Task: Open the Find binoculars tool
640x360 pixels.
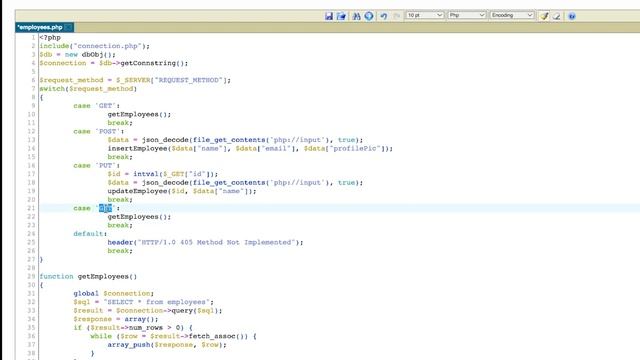Action: coord(356,16)
